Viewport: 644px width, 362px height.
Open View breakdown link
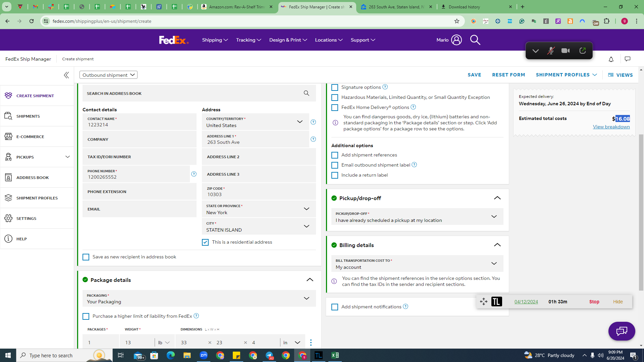[x=611, y=127]
